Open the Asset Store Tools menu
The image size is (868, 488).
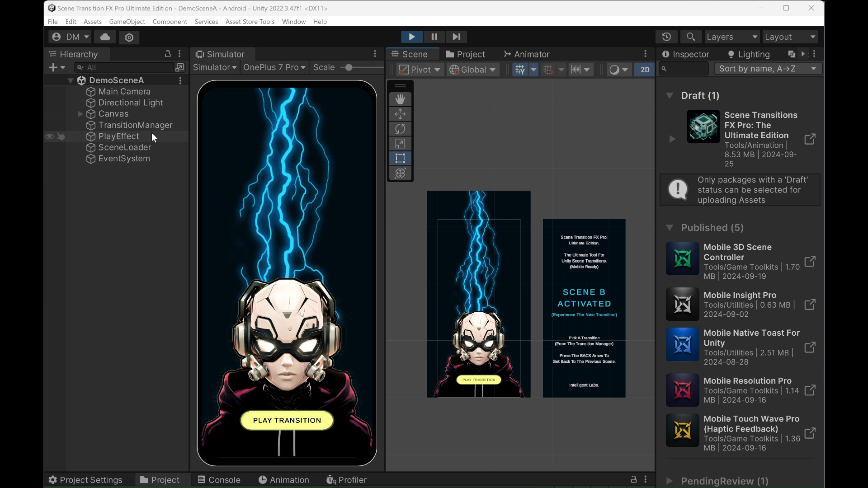point(250,22)
